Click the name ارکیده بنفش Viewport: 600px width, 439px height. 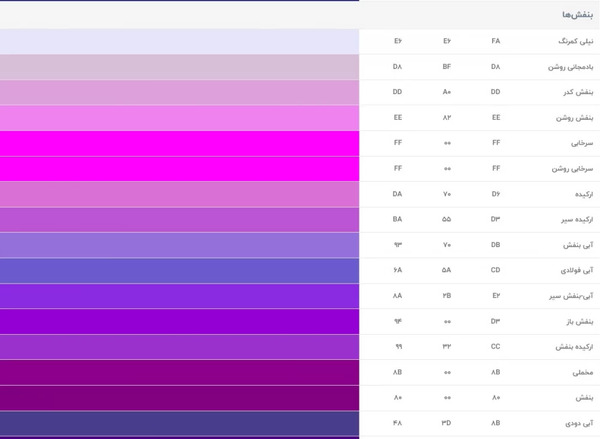pos(574,347)
